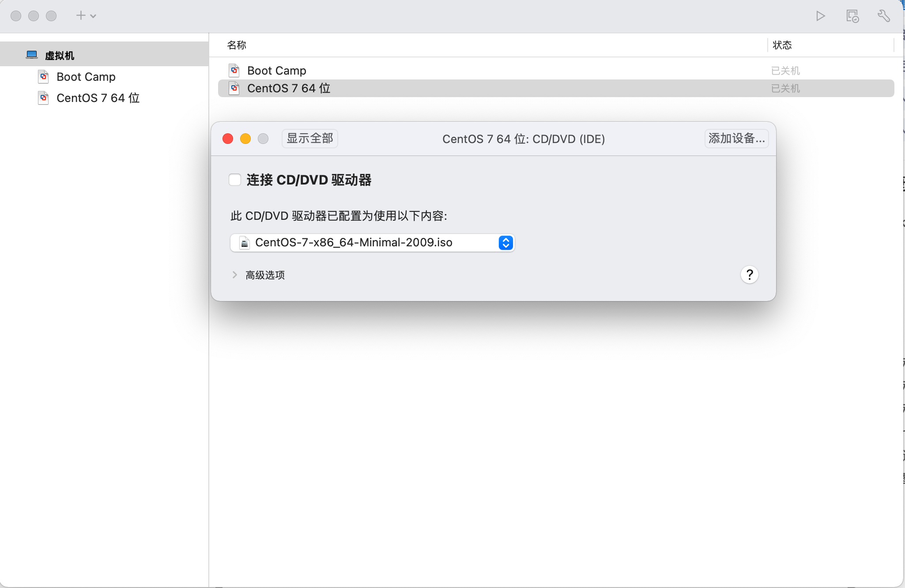This screenshot has width=905, height=588.
Task: Click the plus add virtual machine icon
Action: coord(80,16)
